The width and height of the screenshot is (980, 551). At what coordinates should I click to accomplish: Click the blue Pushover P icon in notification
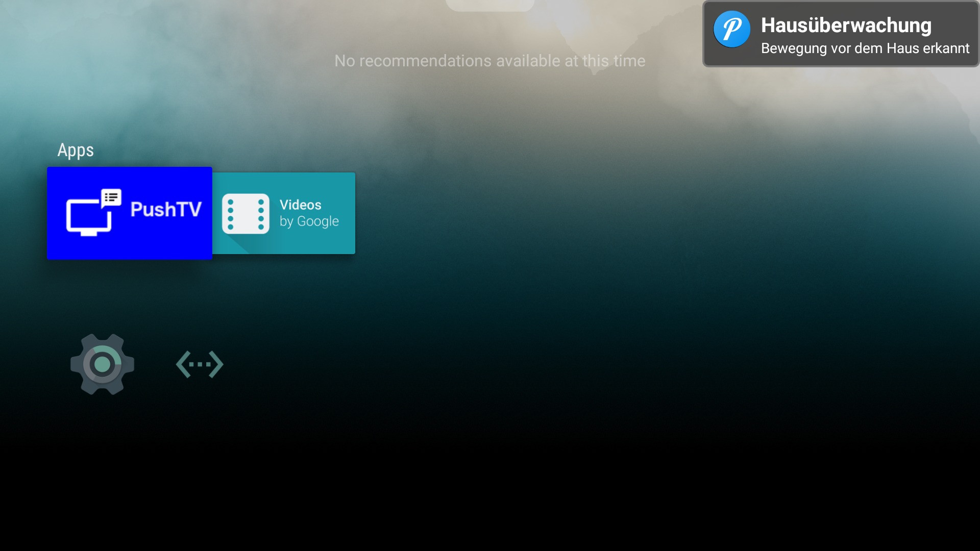tap(731, 30)
